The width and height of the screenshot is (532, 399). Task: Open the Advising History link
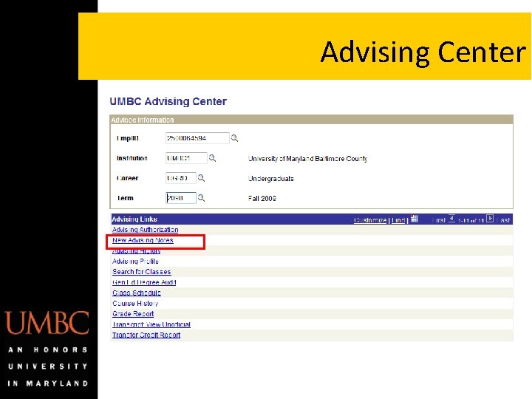[x=137, y=251]
